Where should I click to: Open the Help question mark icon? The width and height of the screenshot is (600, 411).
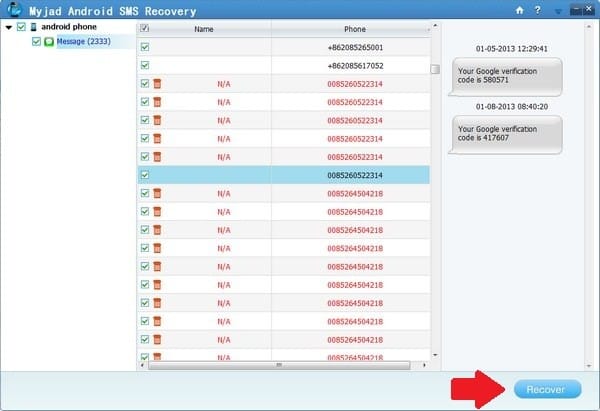(538, 10)
